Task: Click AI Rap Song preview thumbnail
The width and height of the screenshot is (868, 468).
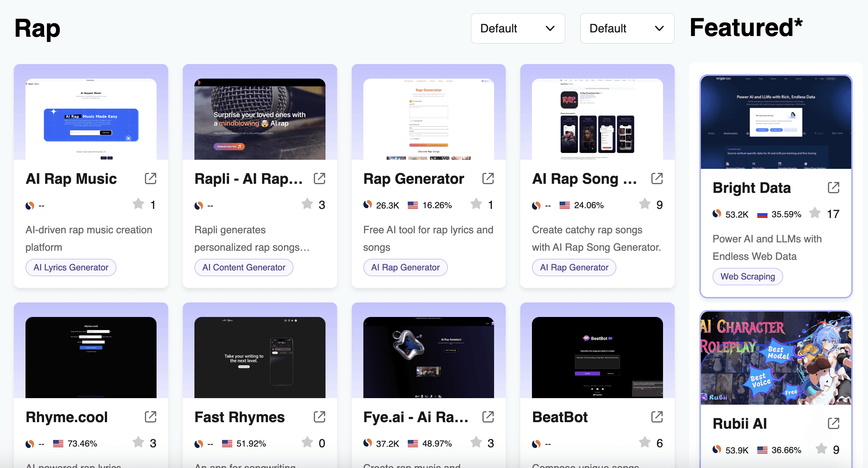Action: coord(597,119)
